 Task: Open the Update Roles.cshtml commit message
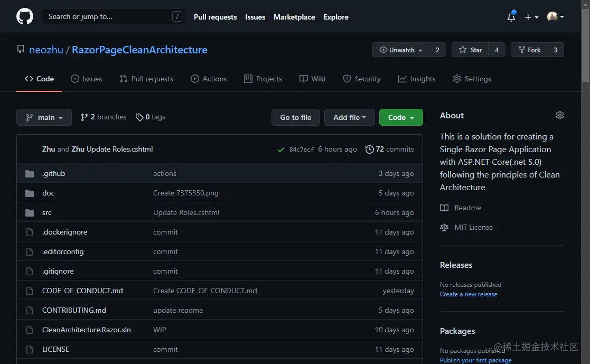(x=120, y=149)
